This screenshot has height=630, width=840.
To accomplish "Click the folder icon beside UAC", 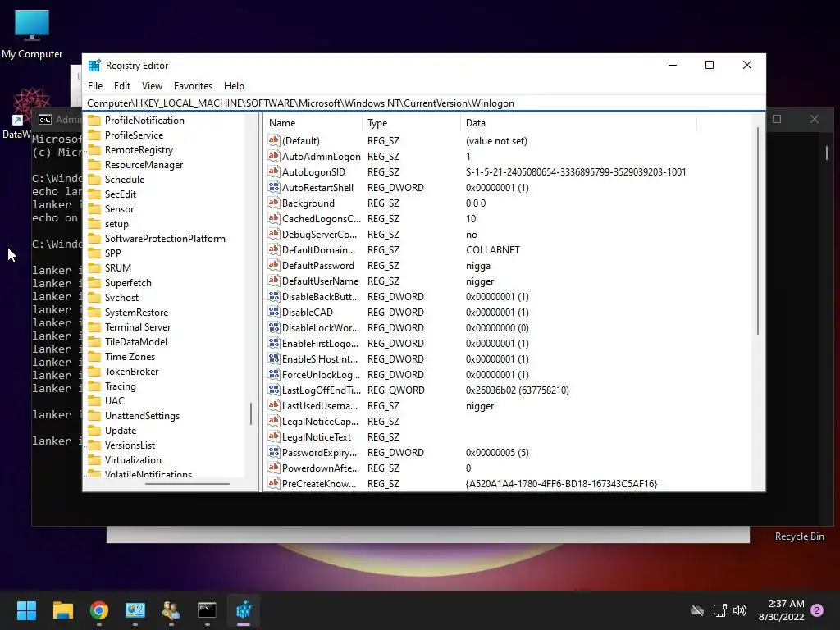I will [x=94, y=400].
